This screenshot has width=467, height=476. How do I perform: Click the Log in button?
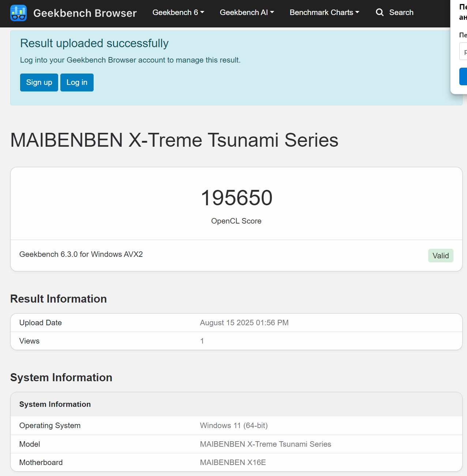[77, 82]
